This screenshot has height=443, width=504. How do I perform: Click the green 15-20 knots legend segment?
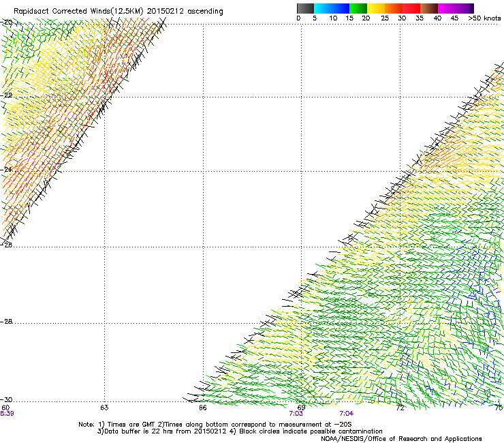pyautogui.click(x=358, y=8)
